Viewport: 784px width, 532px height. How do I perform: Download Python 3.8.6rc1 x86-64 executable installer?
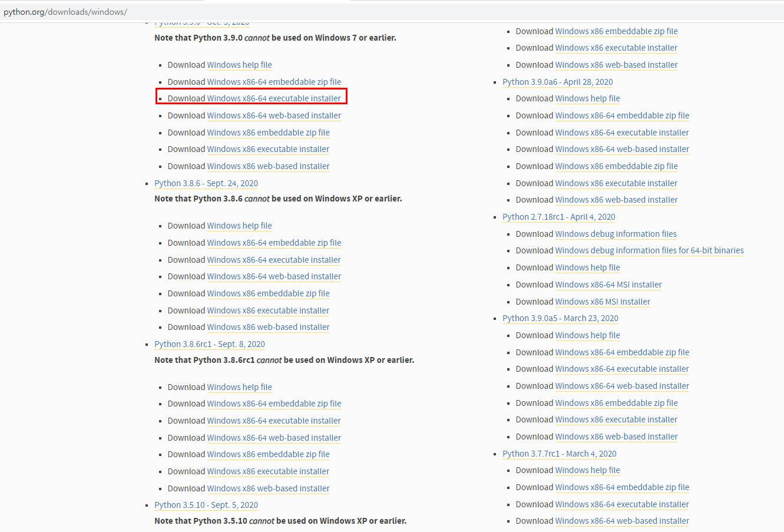pos(274,421)
